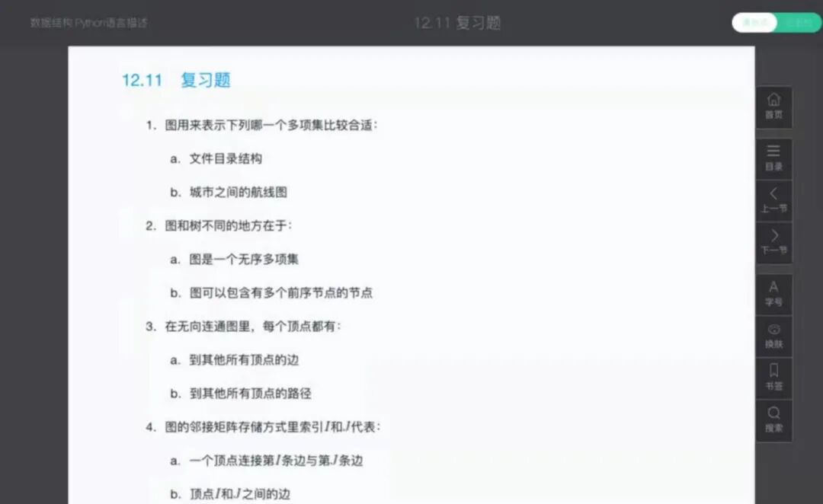The width and height of the screenshot is (823, 504).
Task: Select answer 城市之间的航线图
Action: pos(229,193)
